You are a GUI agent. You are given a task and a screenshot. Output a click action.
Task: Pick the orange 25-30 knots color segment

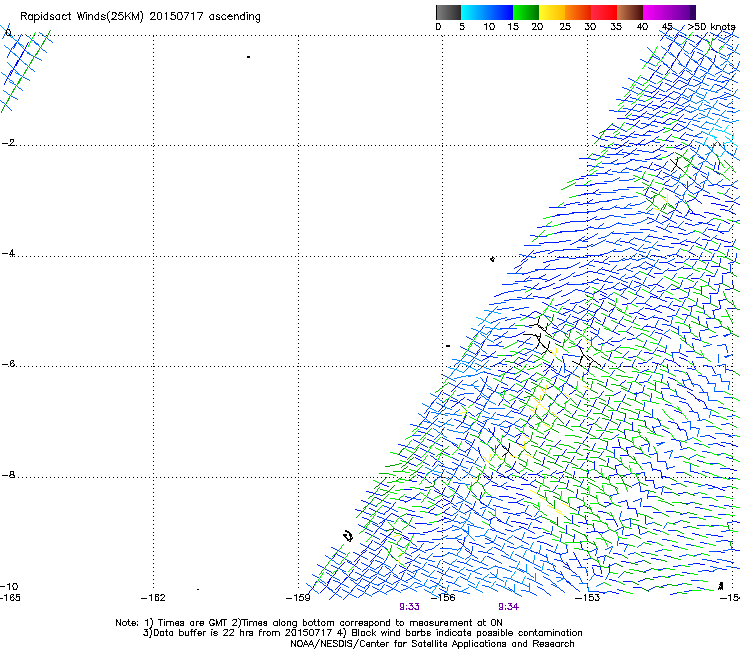click(x=578, y=12)
